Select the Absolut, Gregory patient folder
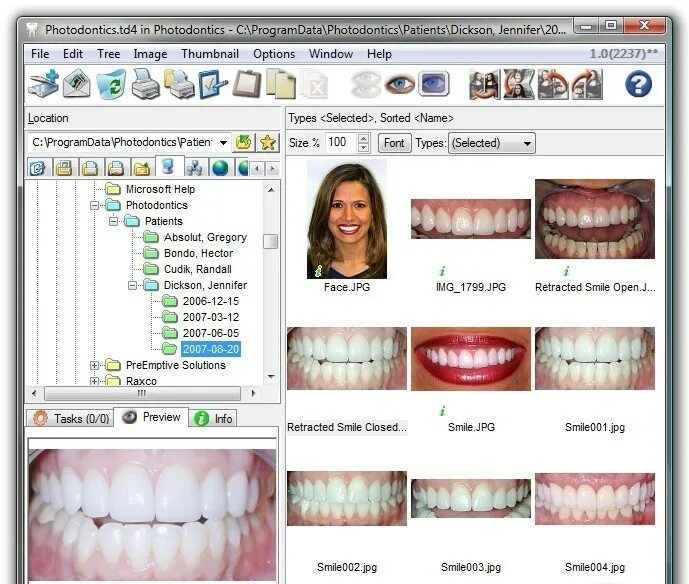This screenshot has width=689, height=584. tap(205, 237)
